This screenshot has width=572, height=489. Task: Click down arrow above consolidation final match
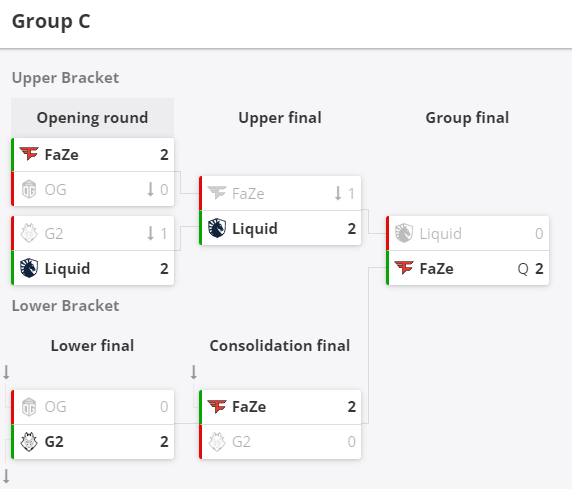coord(194,372)
